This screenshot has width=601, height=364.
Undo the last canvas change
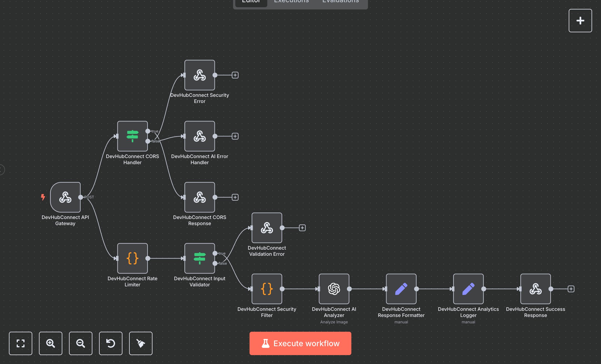point(110,343)
